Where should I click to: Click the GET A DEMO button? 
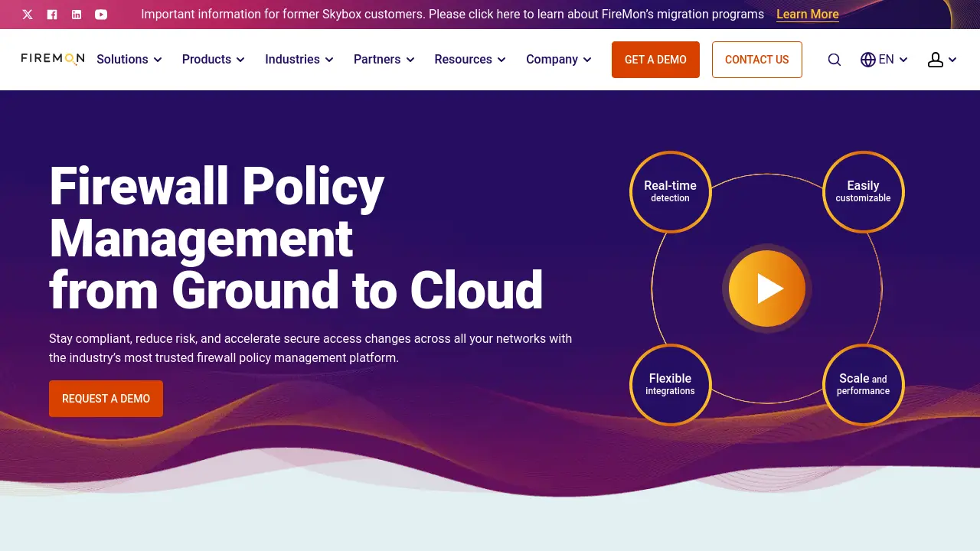coord(655,59)
